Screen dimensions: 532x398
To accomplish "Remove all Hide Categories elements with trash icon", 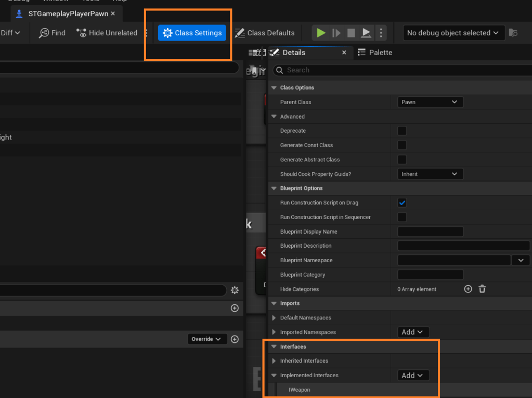I will click(x=482, y=289).
